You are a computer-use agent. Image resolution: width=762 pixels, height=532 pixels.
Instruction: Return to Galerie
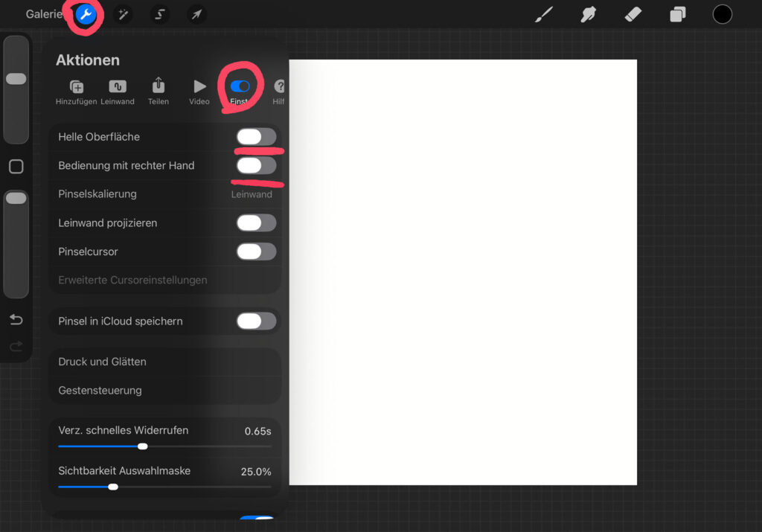click(44, 14)
